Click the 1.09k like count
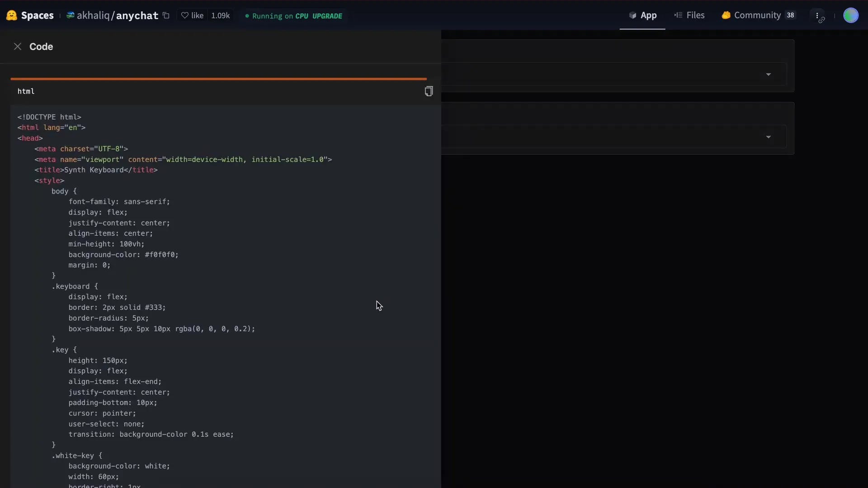This screenshot has height=488, width=868. tap(221, 15)
